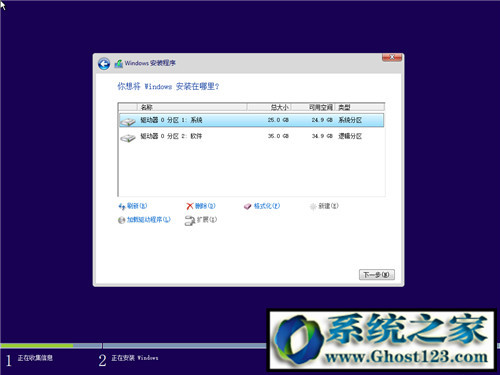Click the 下一步(N) Next button
The image size is (500, 375).
click(x=377, y=275)
